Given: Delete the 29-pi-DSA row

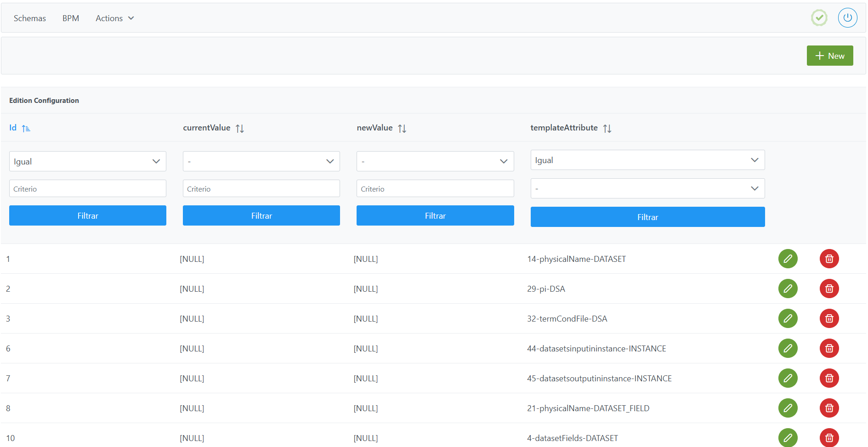Looking at the screenshot, I should (x=829, y=289).
